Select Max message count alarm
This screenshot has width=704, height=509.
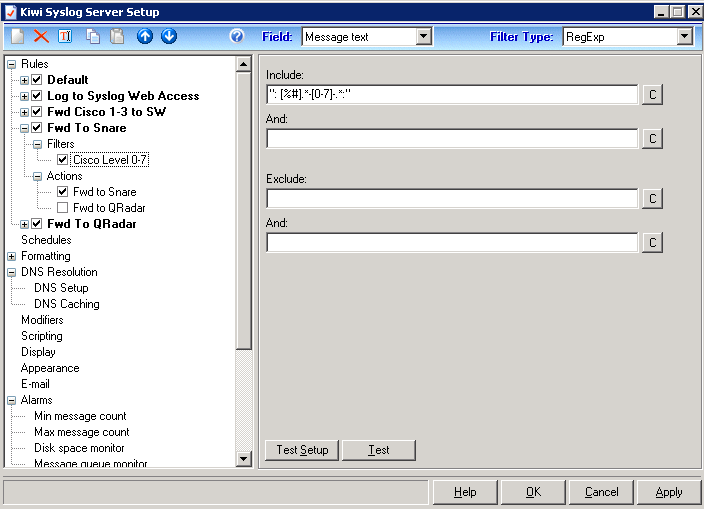(82, 432)
